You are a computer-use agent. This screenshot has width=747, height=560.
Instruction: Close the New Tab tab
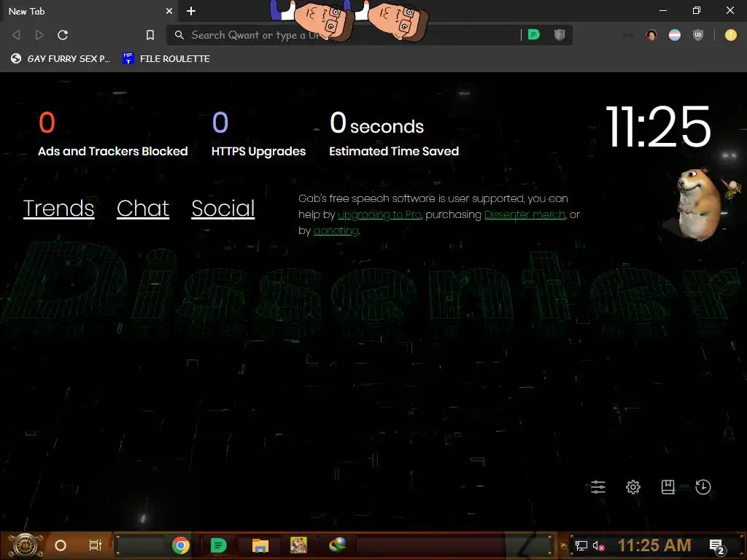click(x=169, y=11)
